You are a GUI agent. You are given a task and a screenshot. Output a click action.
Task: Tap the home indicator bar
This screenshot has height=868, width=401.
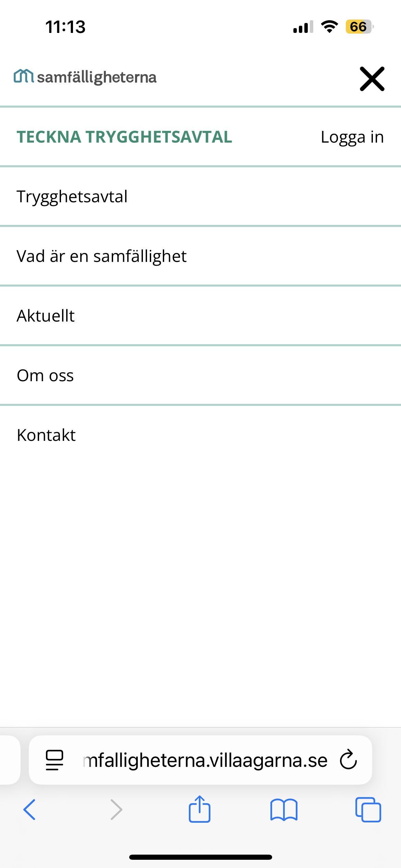click(200, 857)
